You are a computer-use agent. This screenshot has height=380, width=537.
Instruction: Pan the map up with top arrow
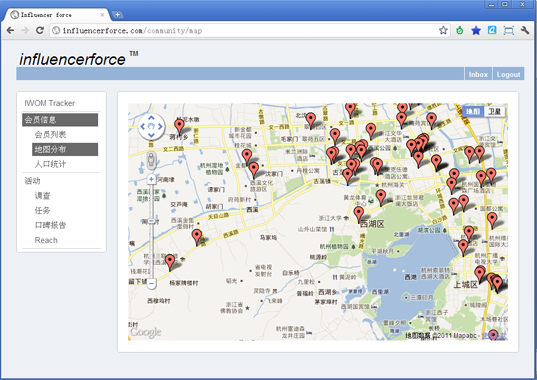(151, 118)
